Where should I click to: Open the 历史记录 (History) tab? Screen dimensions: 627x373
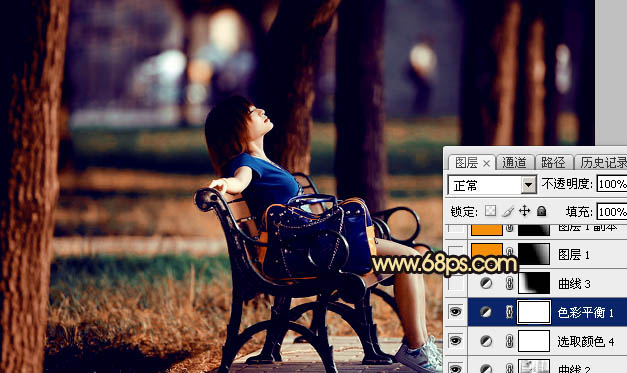click(603, 163)
